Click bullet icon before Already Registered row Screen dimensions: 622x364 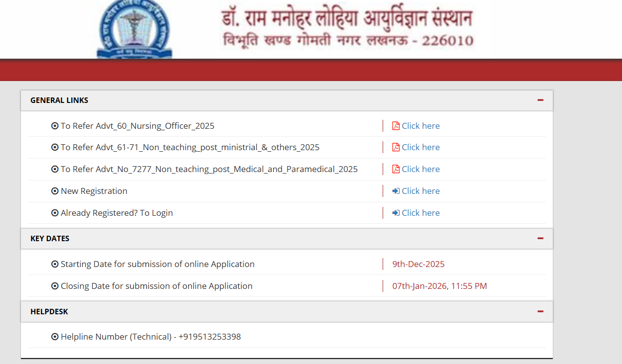55,213
